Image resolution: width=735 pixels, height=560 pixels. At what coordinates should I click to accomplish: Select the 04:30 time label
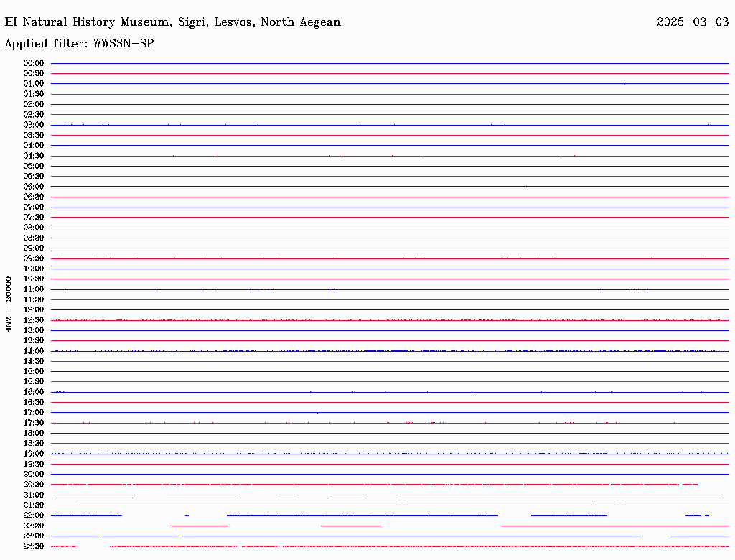tap(34, 156)
